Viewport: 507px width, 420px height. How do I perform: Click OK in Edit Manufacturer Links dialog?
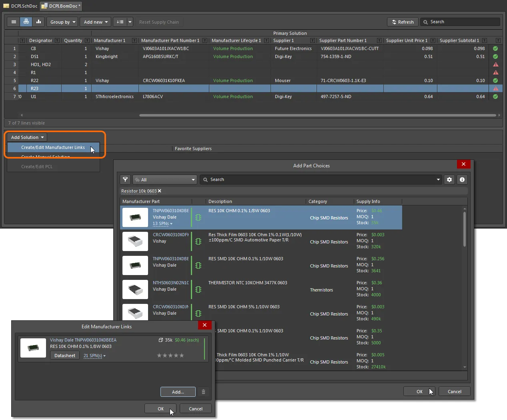tap(160, 409)
